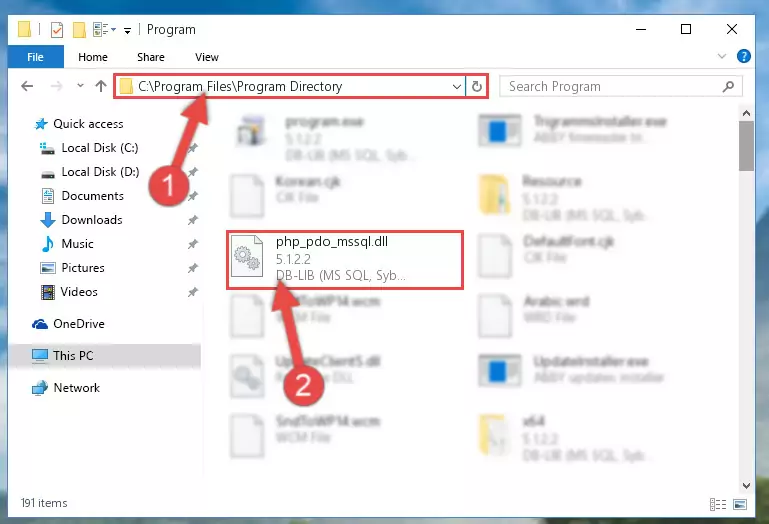Image resolution: width=769 pixels, height=524 pixels.
Task: Select the Resource folder
Action: pyautogui.click(x=564, y=198)
